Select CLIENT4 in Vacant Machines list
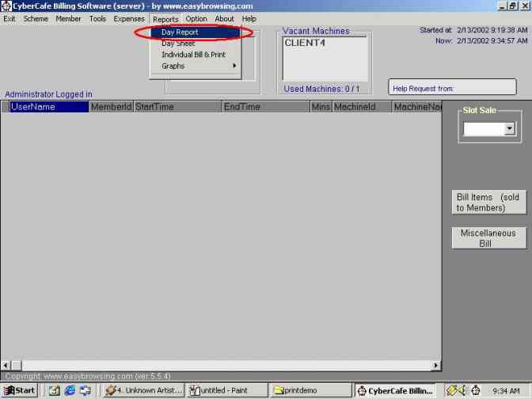 [305, 43]
